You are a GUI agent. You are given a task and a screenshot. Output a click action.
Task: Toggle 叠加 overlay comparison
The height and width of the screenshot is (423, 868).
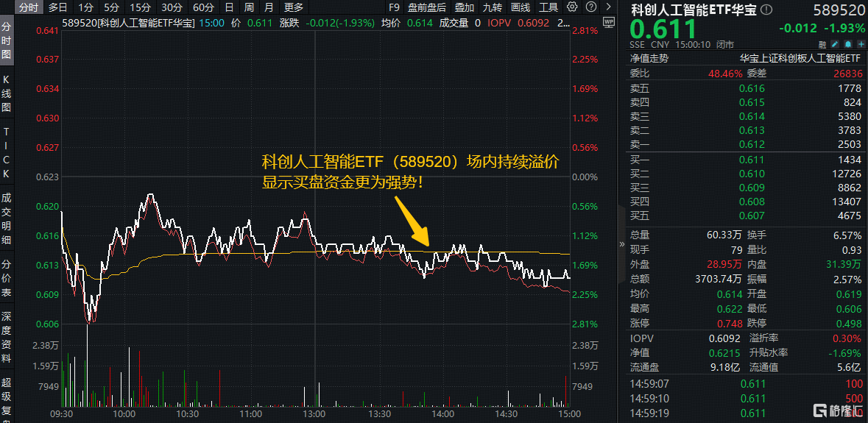click(465, 7)
